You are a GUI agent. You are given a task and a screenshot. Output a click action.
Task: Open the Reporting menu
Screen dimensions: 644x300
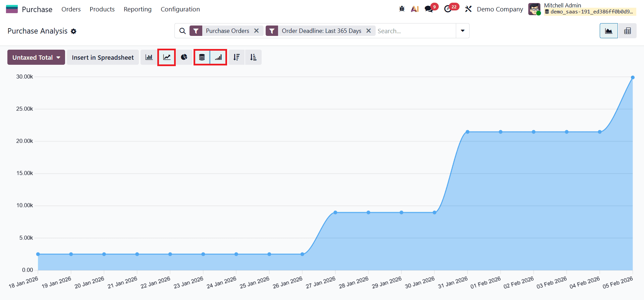[x=138, y=9]
